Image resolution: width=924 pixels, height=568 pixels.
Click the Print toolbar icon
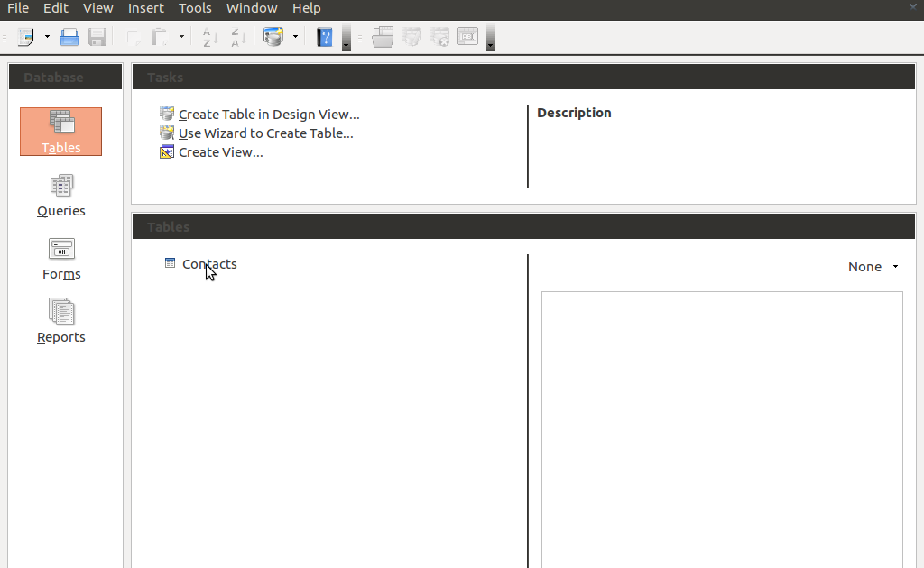[69, 37]
